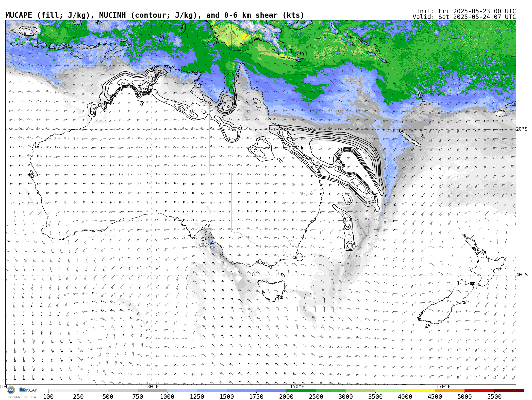Image resolution: width=532 pixels, height=400 pixels.
Task: Click the colorbar label "1000"
Action: 167,397
